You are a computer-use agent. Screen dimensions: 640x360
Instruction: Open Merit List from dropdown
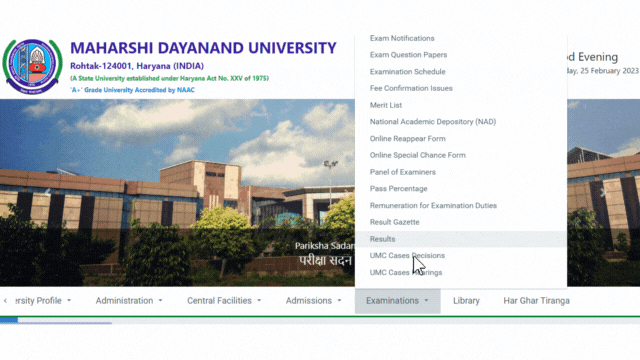(x=386, y=105)
